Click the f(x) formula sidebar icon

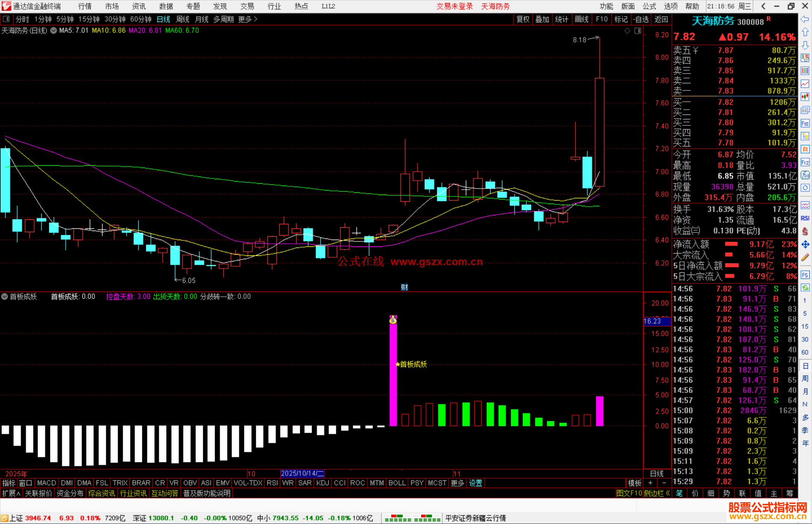[x=805, y=175]
